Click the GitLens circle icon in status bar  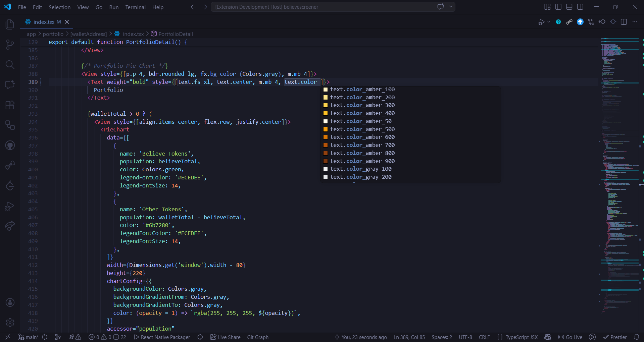tap(592, 337)
